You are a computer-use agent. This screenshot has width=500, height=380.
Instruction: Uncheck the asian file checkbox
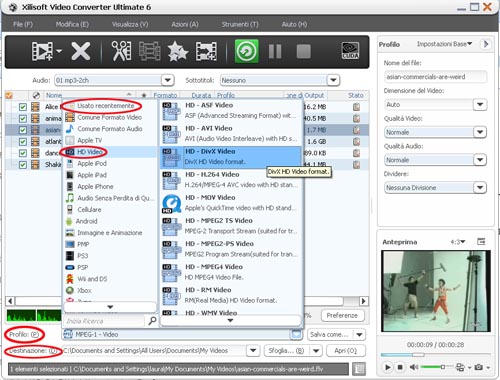(23, 130)
